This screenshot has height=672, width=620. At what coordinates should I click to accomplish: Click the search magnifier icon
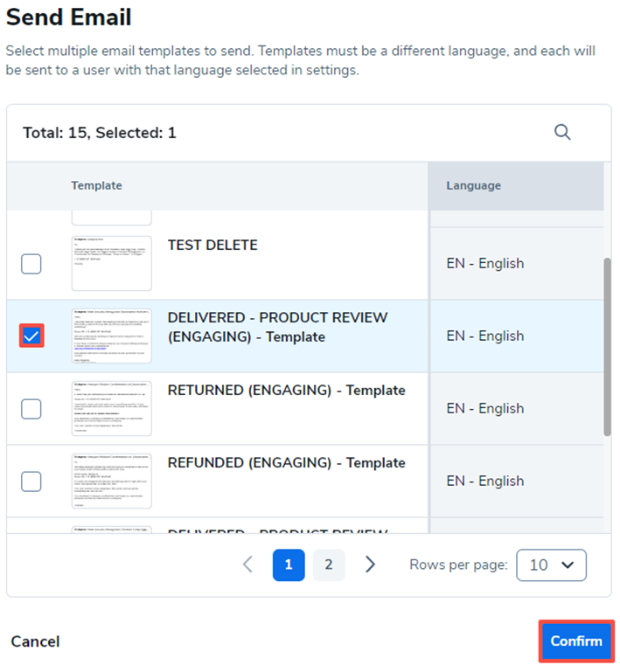click(562, 132)
